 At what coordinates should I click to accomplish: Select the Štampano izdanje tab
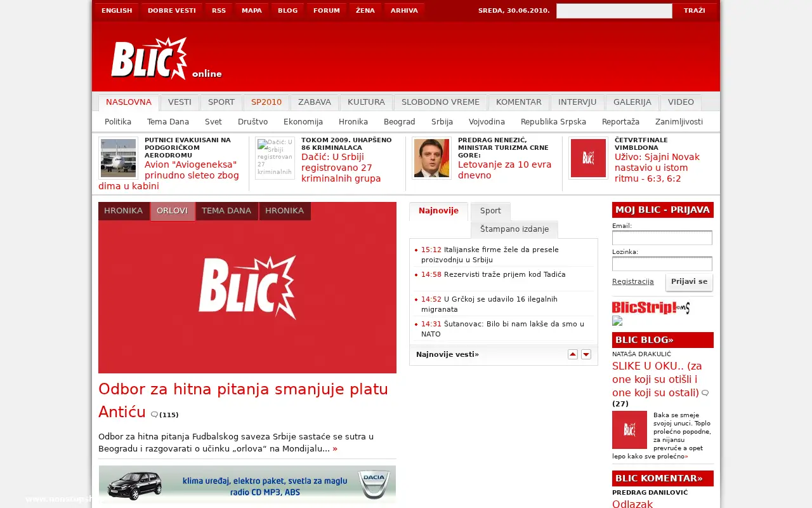514,229
